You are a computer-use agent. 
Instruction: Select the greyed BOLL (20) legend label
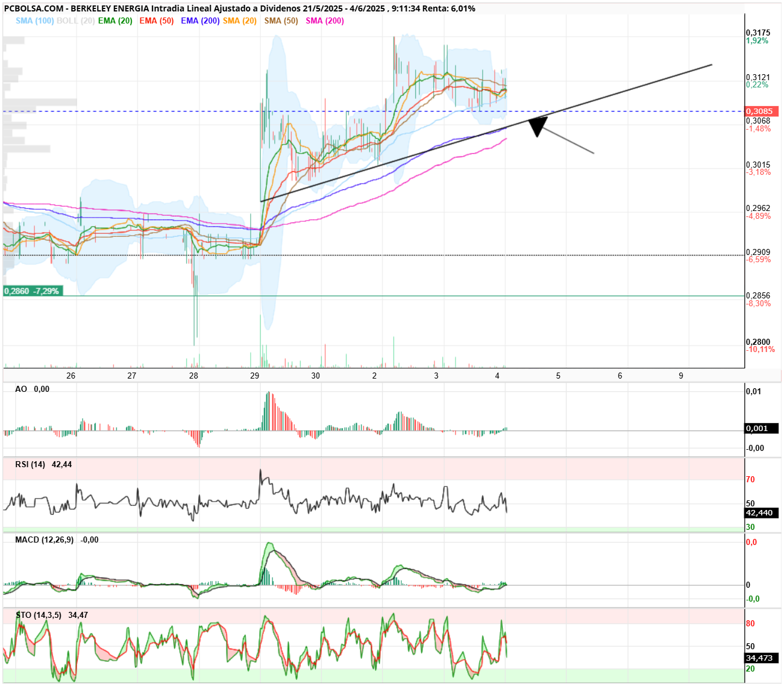76,20
